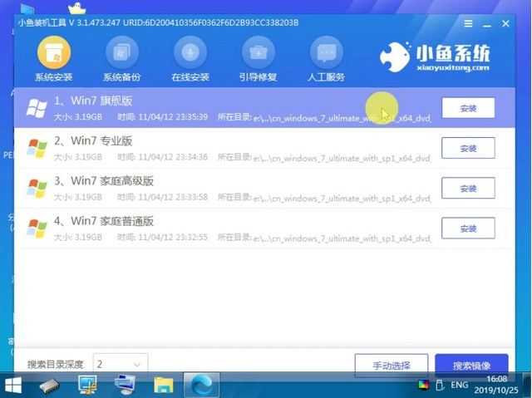Install Win7 家庭高级版 with 安装 button
532x398 pixels.
[468, 188]
